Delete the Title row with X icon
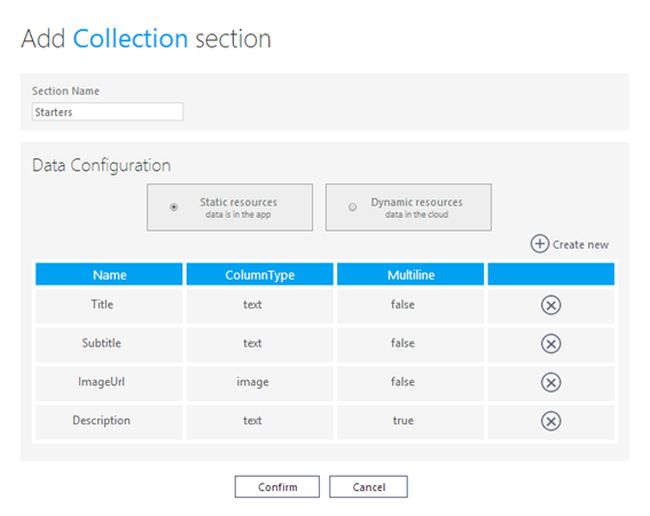Viewport: 650px width, 516px height. [550, 305]
